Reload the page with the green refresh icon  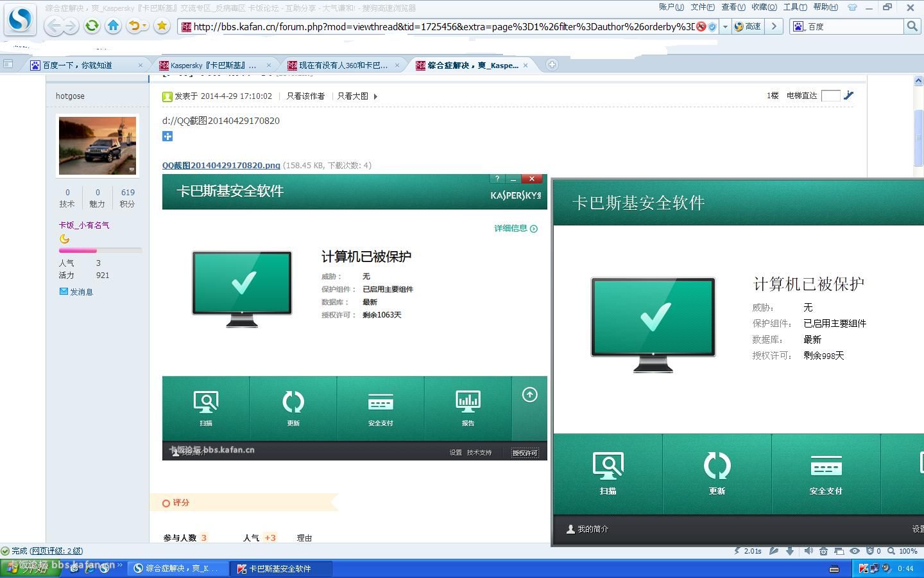(92, 26)
